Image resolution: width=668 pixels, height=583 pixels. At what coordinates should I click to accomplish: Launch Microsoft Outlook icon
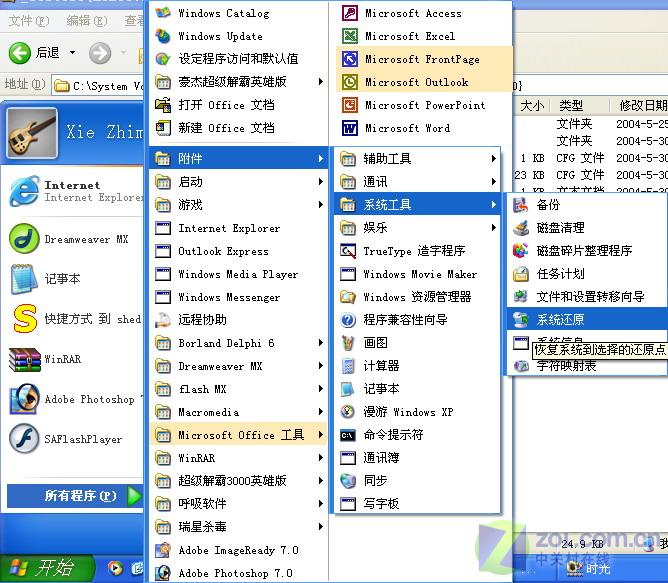(350, 82)
